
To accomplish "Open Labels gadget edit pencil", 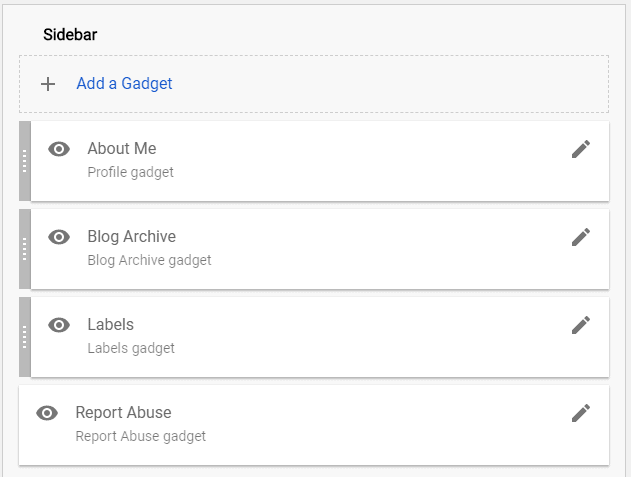I will click(581, 325).
